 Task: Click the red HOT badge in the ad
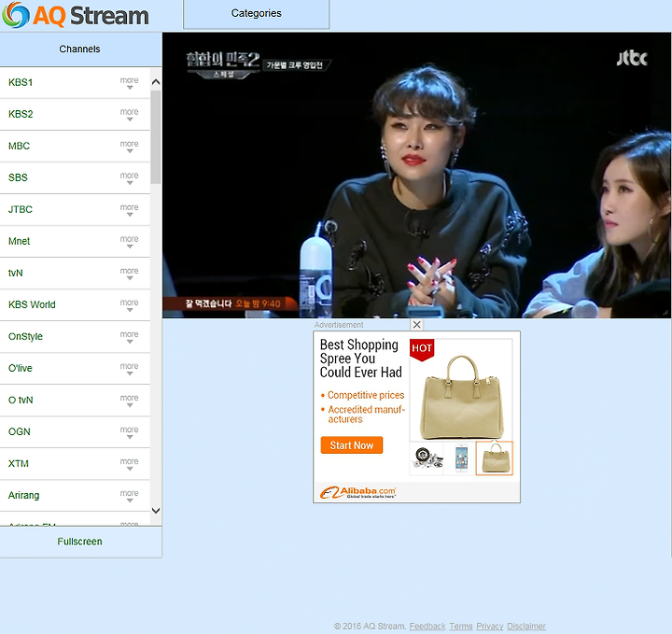click(x=422, y=350)
